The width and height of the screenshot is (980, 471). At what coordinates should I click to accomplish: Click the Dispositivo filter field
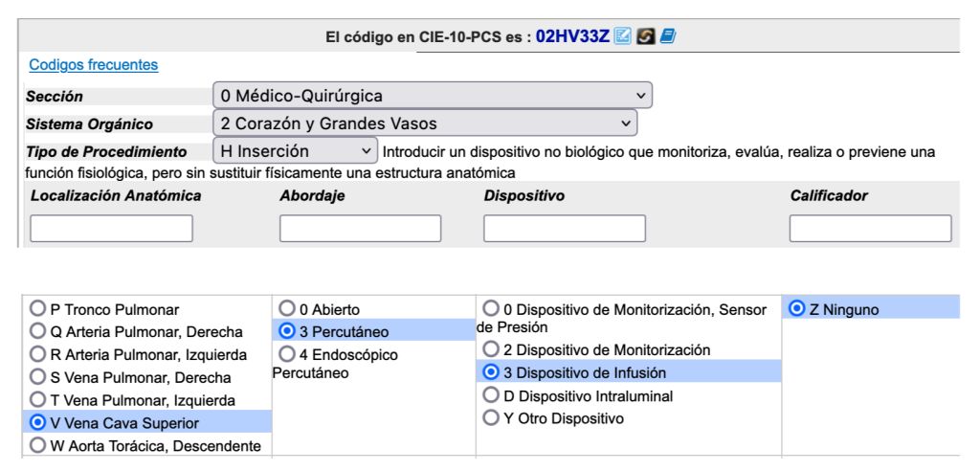(x=565, y=228)
